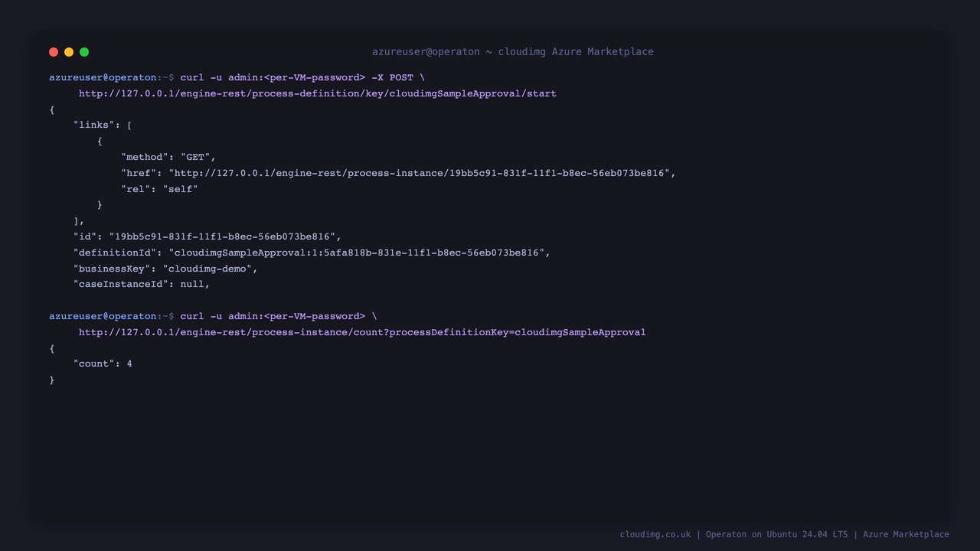Click the "method": "GET" line
Screen dimensions: 980x551
click(x=168, y=157)
